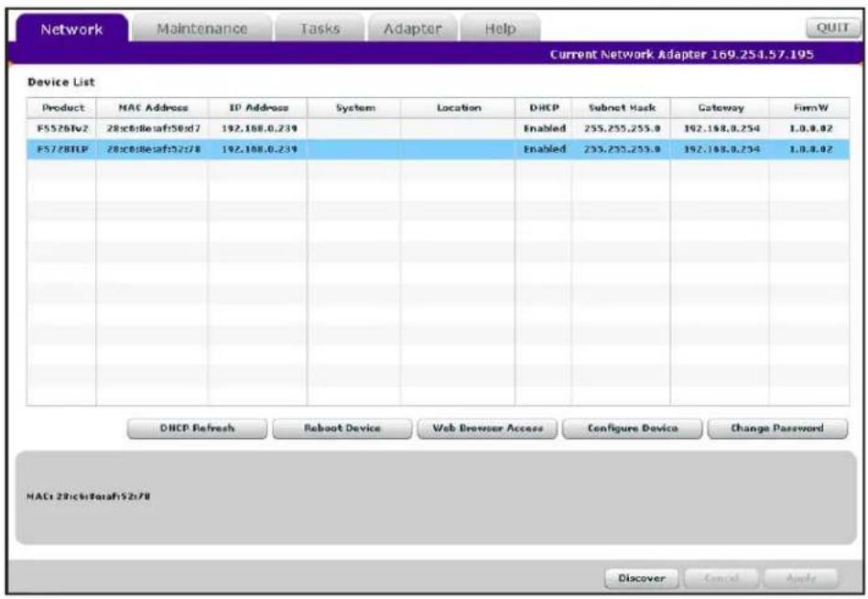The image size is (868, 599).
Task: Click DHCP Enabled cell in FS728TLP row
Action: 545,149
